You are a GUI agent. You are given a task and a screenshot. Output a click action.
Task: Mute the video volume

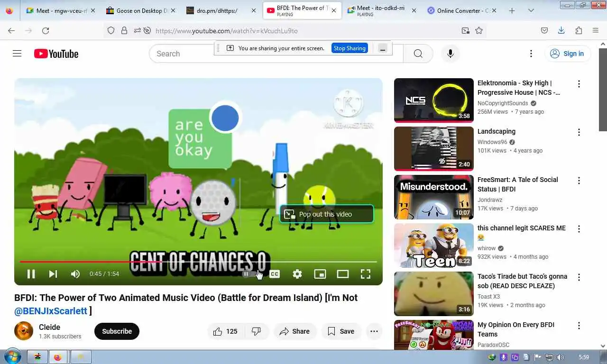coord(75,273)
